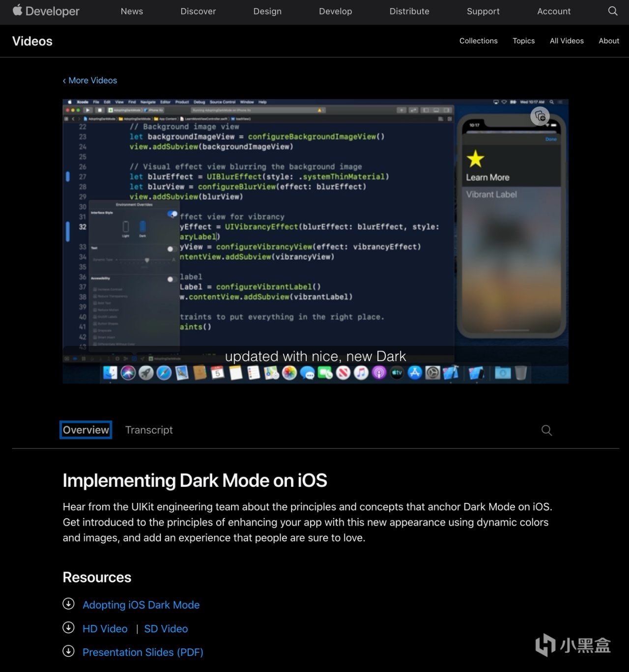Click the Finder icon in the video's Dock
Image resolution: width=629 pixels, height=672 pixels.
[x=110, y=373]
